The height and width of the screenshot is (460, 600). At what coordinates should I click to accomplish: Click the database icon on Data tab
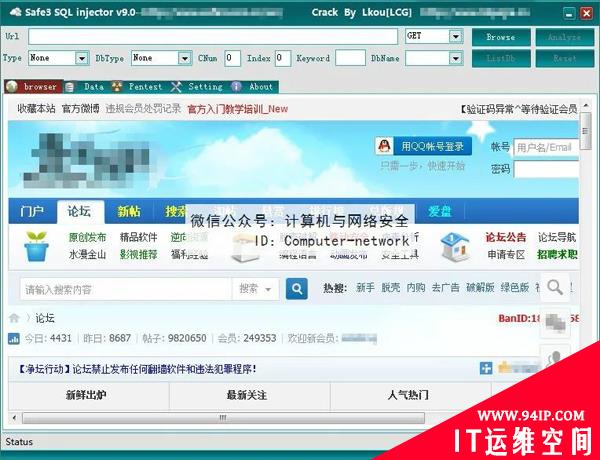pyautogui.click(x=70, y=87)
